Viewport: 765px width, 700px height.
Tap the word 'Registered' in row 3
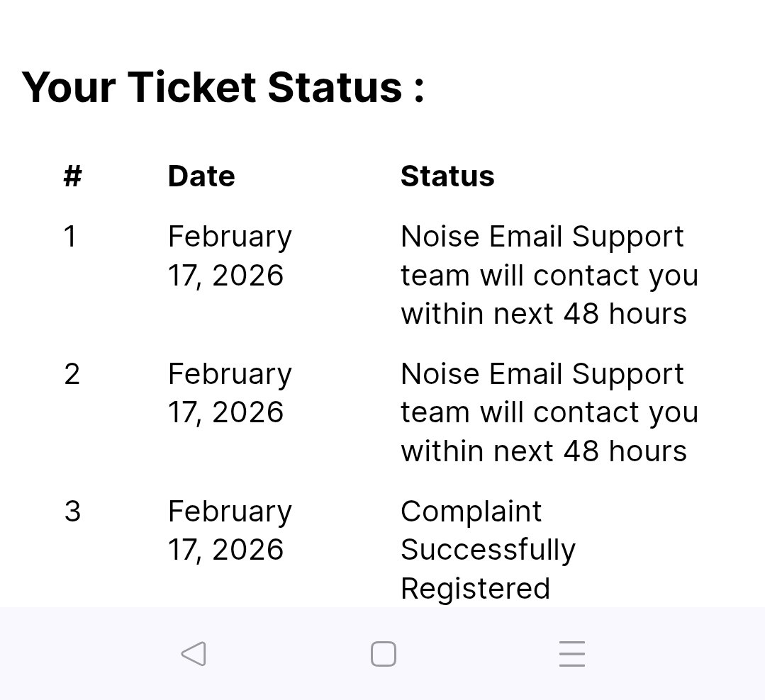(x=475, y=589)
